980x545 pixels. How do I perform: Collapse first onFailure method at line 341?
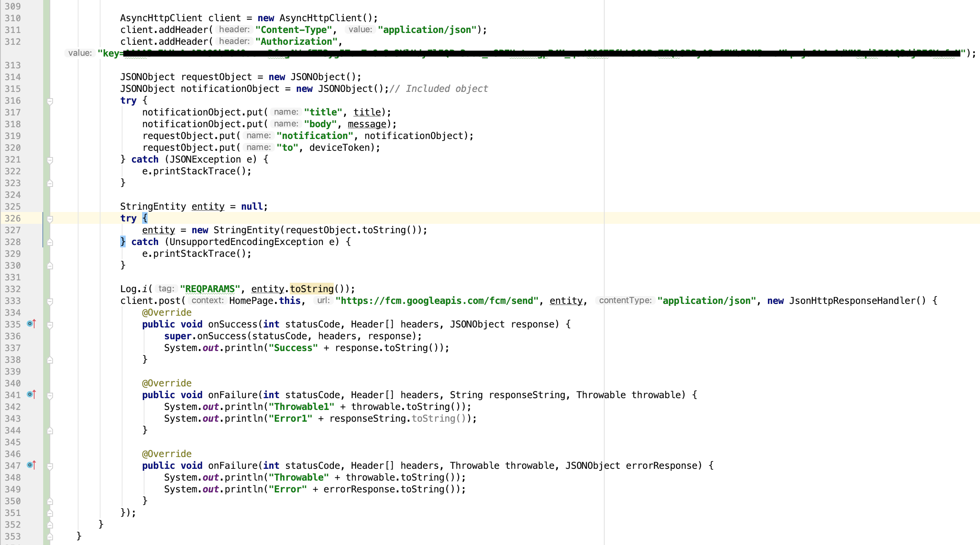click(50, 396)
